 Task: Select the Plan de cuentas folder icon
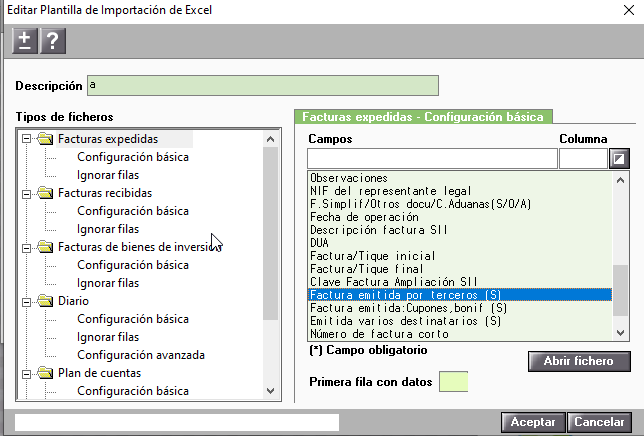pyautogui.click(x=45, y=373)
